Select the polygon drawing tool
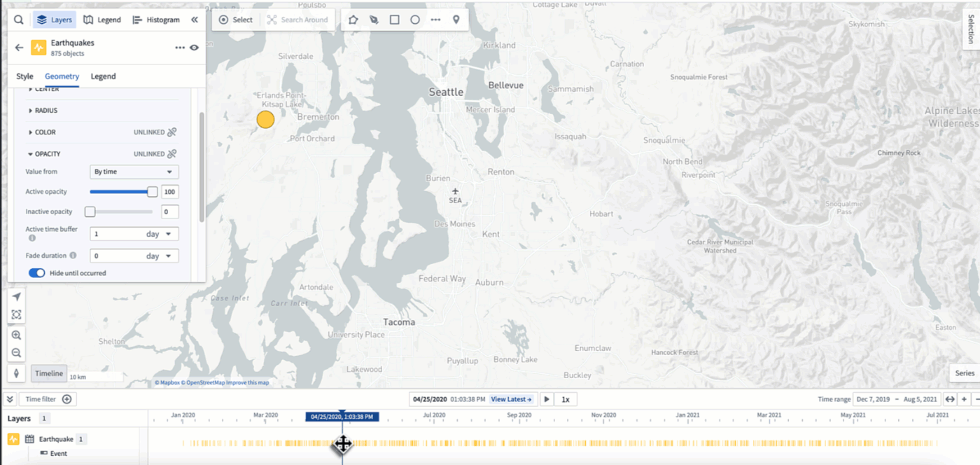 pos(353,20)
